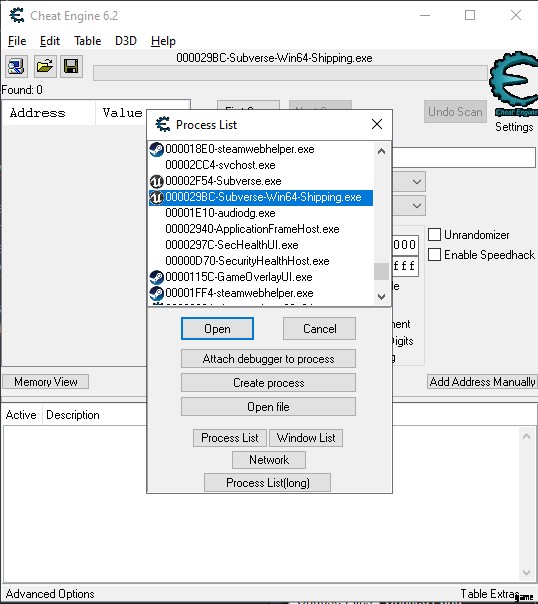Click the Process List dialog title icon

coord(163,124)
